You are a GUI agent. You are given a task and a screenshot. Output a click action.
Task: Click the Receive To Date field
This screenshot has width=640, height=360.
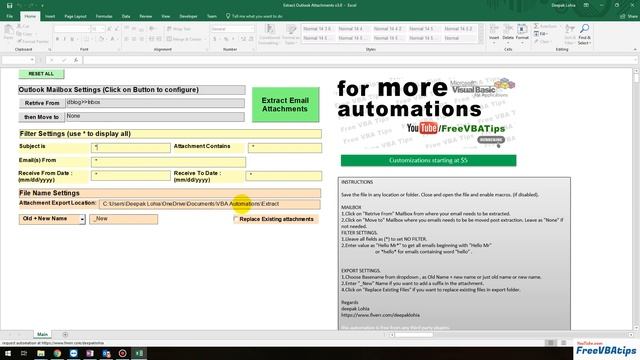coord(284,176)
